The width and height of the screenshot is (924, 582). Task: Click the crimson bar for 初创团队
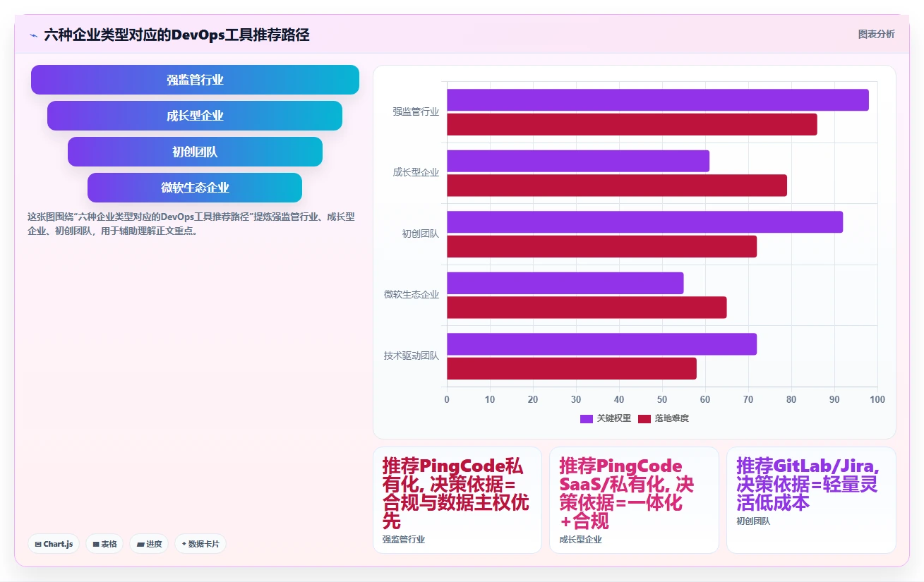601,247
